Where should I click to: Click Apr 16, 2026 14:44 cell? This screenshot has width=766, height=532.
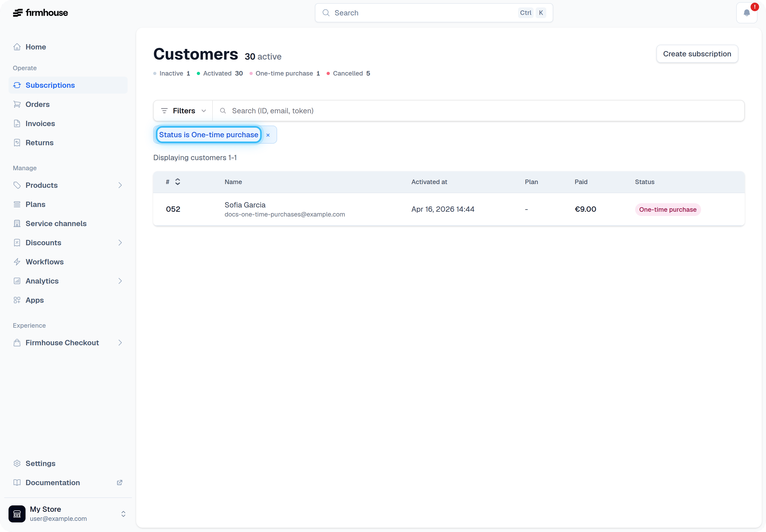443,209
